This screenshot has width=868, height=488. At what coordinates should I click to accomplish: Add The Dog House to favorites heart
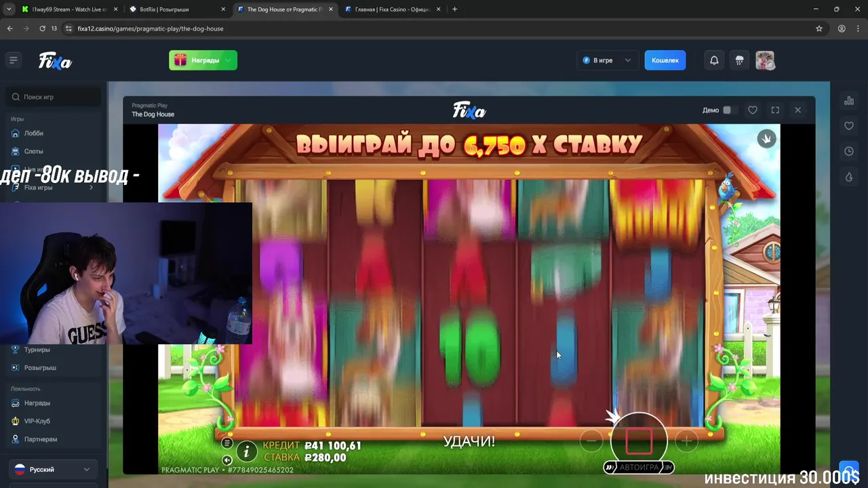click(752, 110)
